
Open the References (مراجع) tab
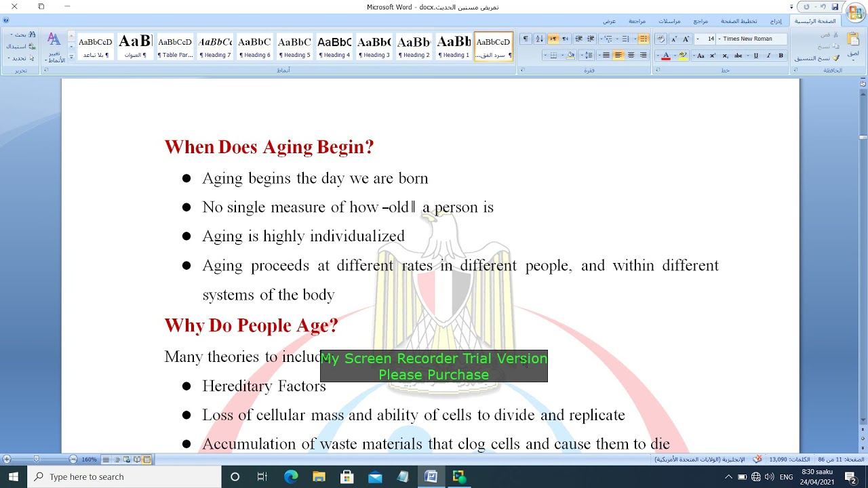click(x=701, y=21)
